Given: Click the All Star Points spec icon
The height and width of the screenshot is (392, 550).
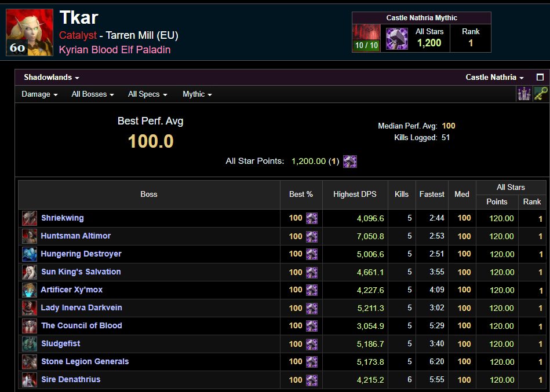Looking at the screenshot, I should pyautogui.click(x=350, y=162).
